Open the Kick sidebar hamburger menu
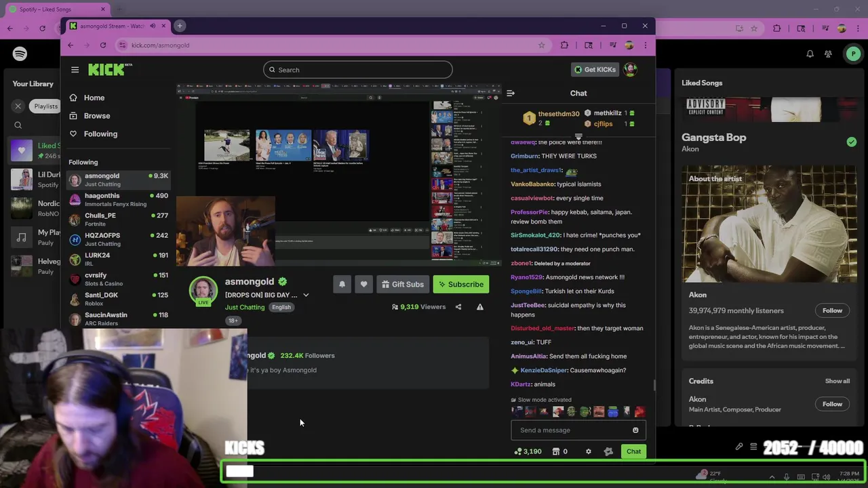 [x=75, y=70]
